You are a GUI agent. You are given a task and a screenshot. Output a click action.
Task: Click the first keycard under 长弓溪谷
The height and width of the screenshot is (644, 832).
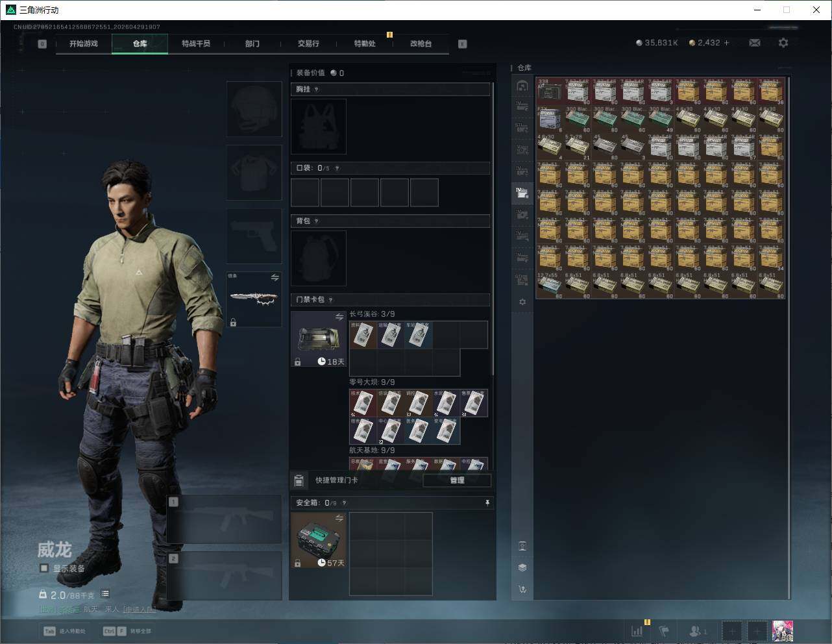(x=363, y=335)
